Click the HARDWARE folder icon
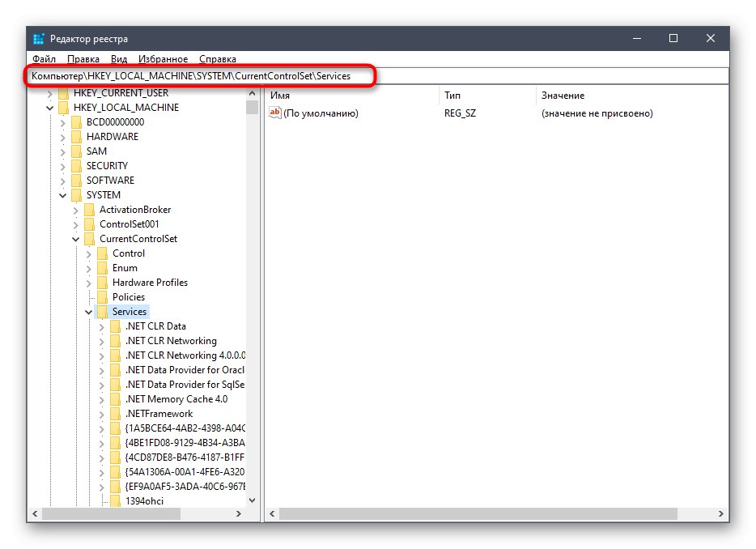The height and width of the screenshot is (549, 756). (76, 137)
